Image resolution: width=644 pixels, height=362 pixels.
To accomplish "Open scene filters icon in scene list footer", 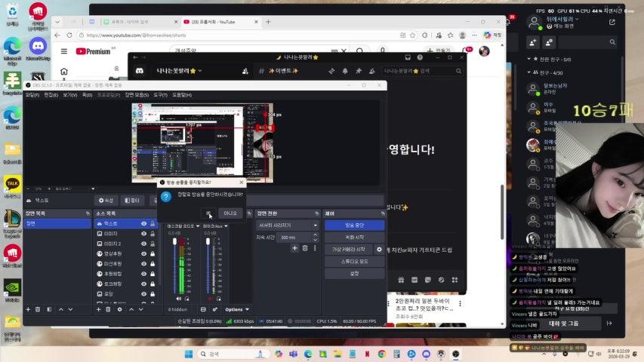I will (x=49, y=309).
